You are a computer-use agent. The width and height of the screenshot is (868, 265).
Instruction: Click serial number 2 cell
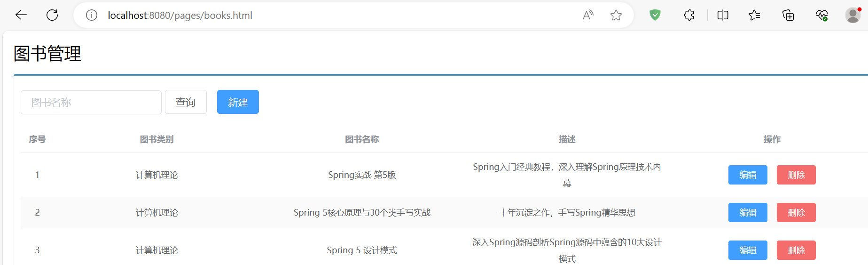(x=37, y=212)
